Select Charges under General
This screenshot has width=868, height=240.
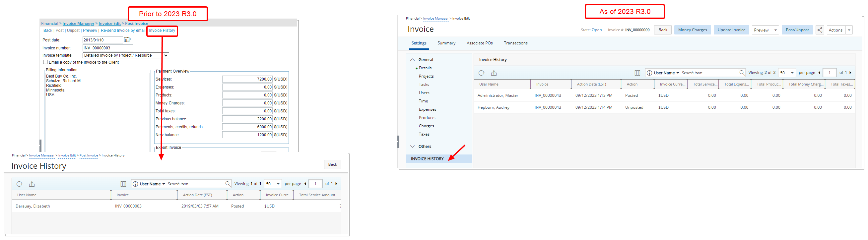coord(426,126)
